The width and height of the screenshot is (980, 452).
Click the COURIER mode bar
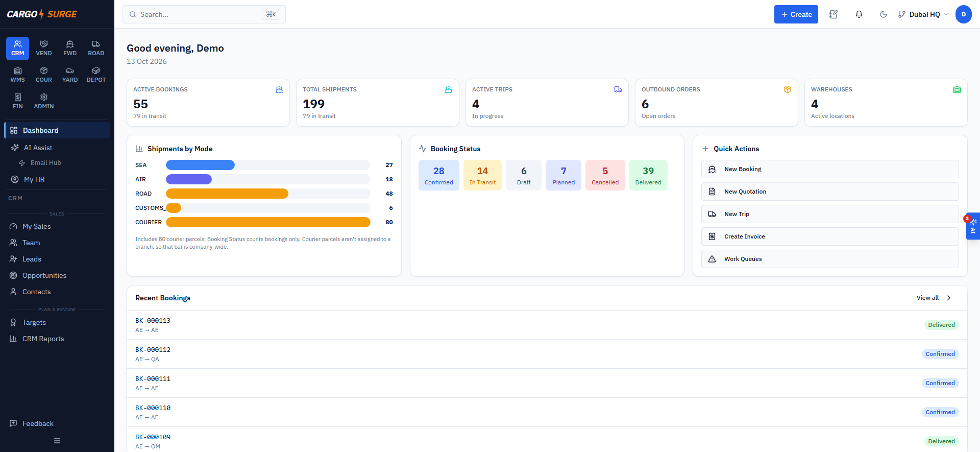point(268,222)
